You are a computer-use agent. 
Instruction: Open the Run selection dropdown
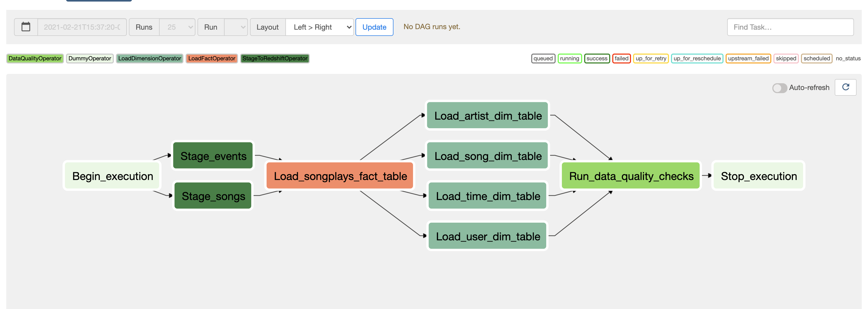click(x=236, y=27)
